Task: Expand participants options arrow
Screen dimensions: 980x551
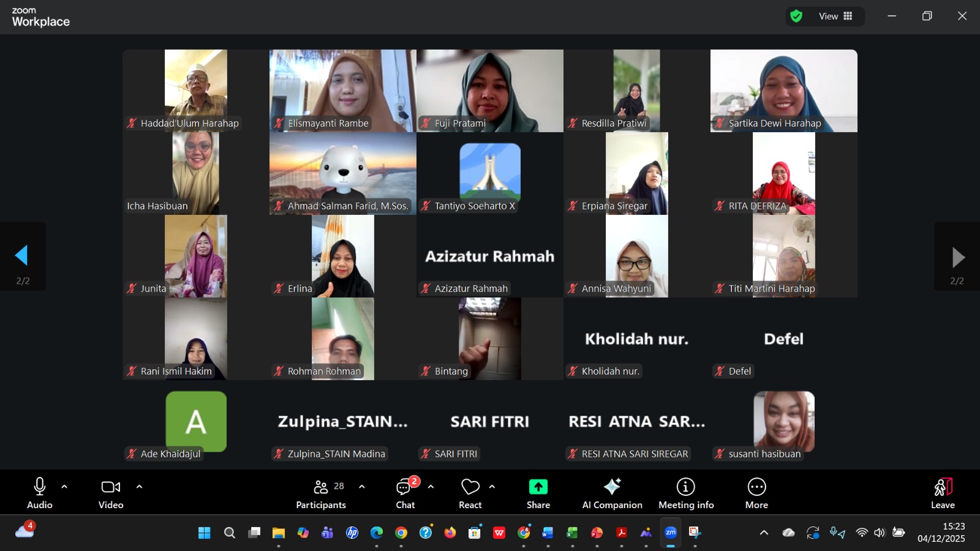Action: pos(362,487)
